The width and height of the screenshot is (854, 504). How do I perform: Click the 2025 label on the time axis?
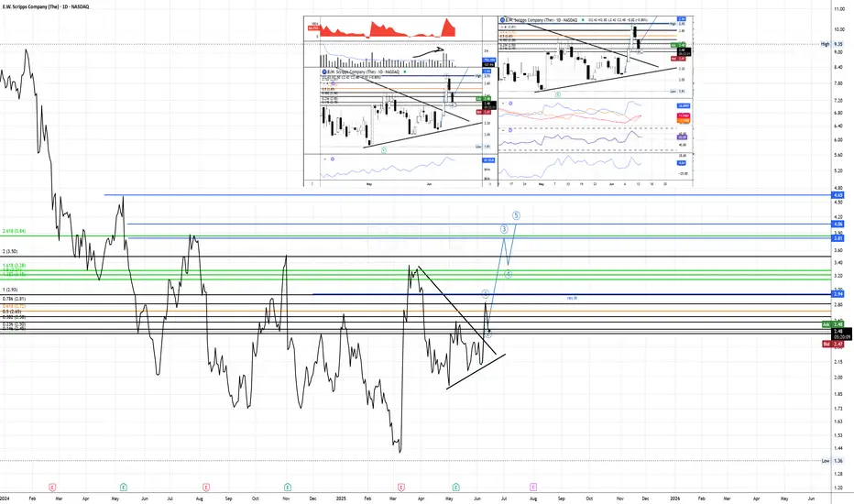click(x=341, y=499)
